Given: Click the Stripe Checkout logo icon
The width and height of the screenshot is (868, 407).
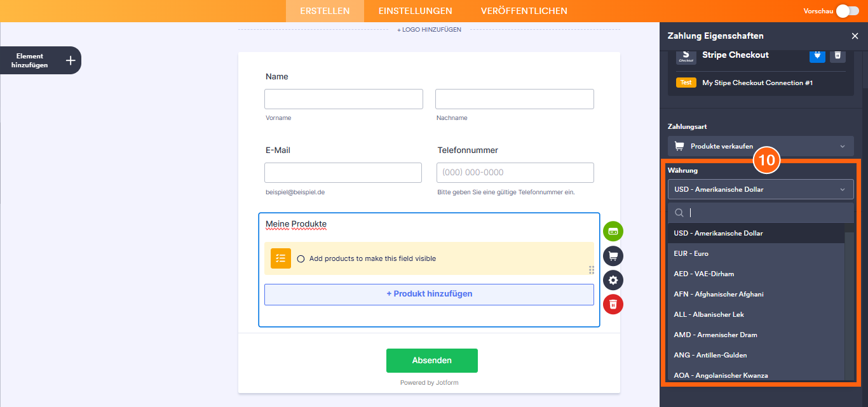Looking at the screenshot, I should (x=686, y=57).
